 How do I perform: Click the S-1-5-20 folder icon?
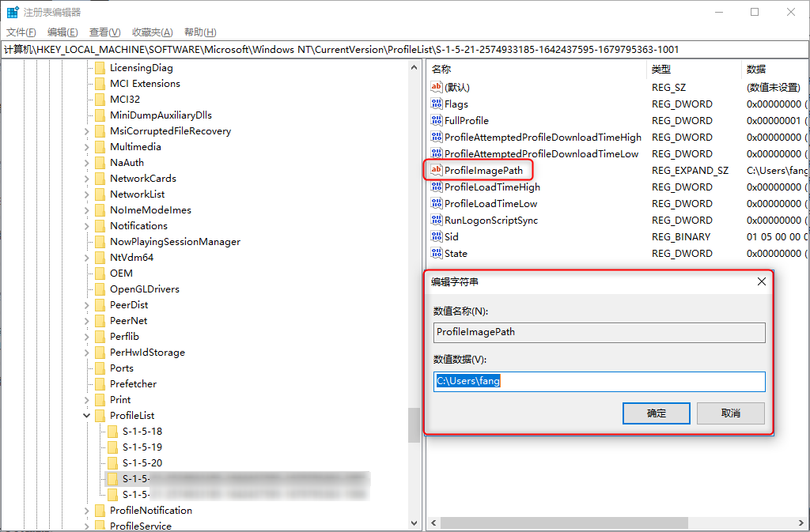click(112, 463)
